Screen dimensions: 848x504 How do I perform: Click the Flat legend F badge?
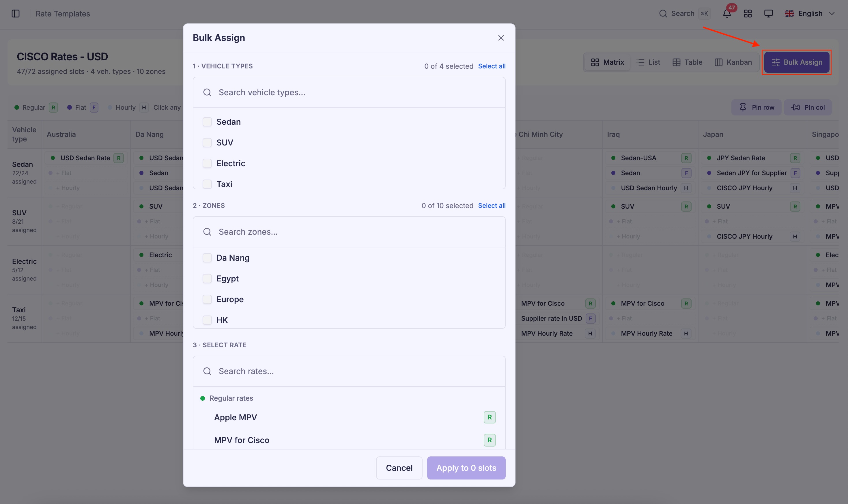pos(94,107)
